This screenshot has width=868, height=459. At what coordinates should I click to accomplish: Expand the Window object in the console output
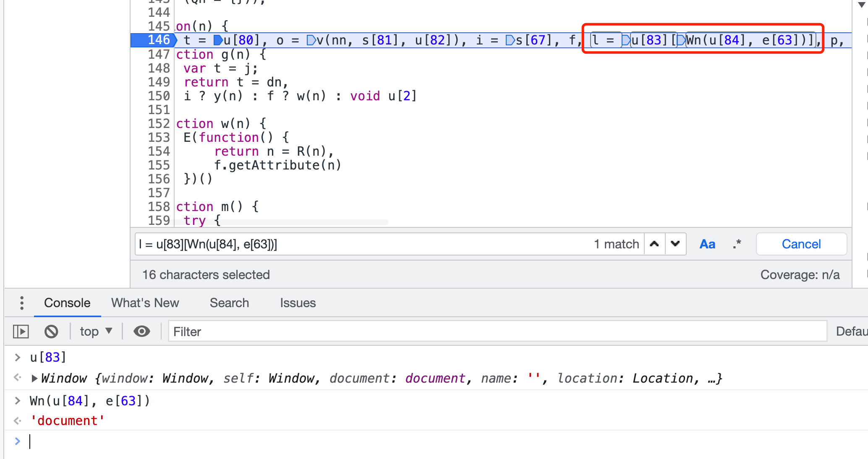35,378
